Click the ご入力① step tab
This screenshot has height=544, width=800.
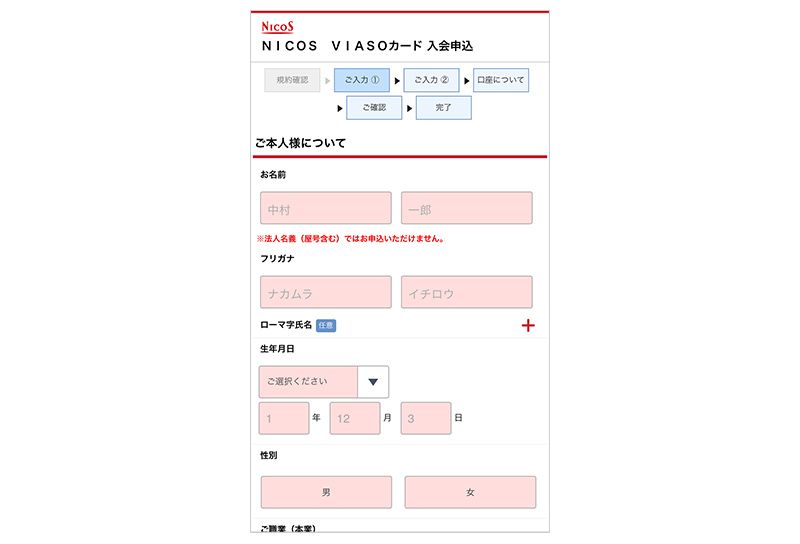pyautogui.click(x=362, y=80)
